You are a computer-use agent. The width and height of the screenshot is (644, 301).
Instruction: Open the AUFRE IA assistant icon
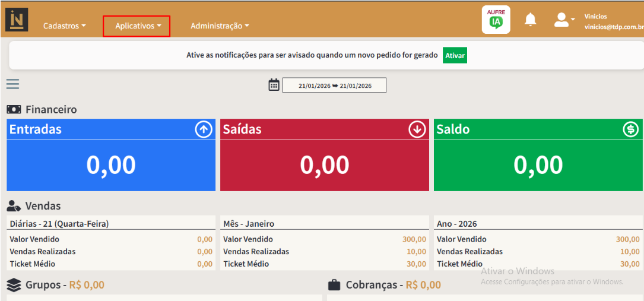tap(496, 20)
